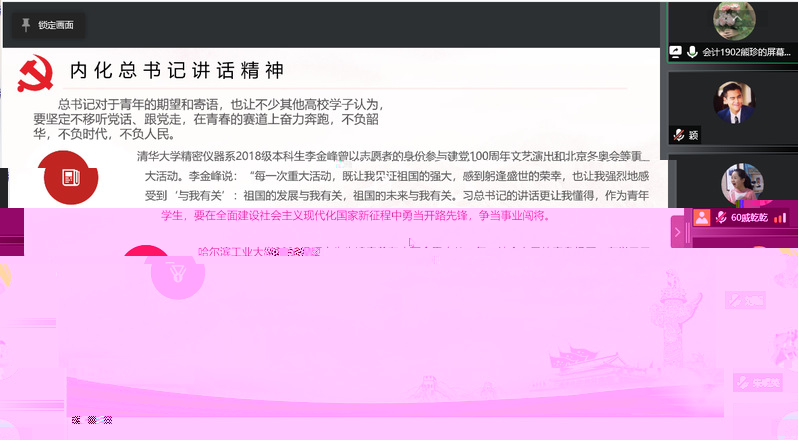Click the pin icon beside 锁定画面
The image size is (798, 440).
(25, 24)
